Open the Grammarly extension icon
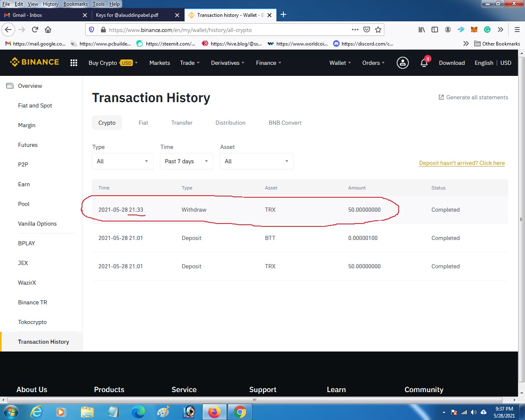This screenshot has width=525, height=420. coord(487,30)
